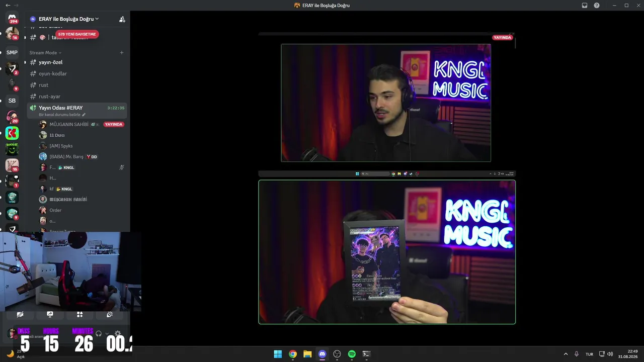Open the activities launcher icon
This screenshot has width=644, height=362.
[79, 315]
